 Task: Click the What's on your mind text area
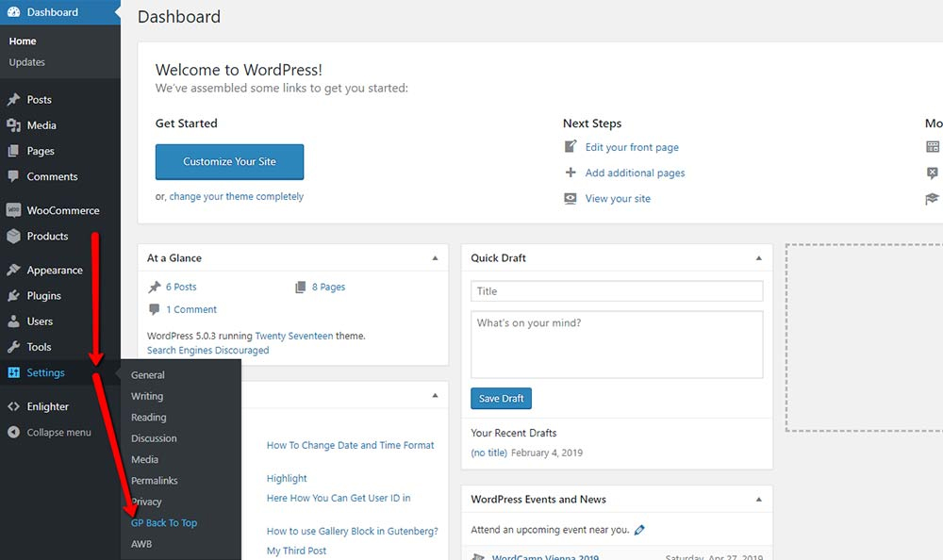coord(617,345)
